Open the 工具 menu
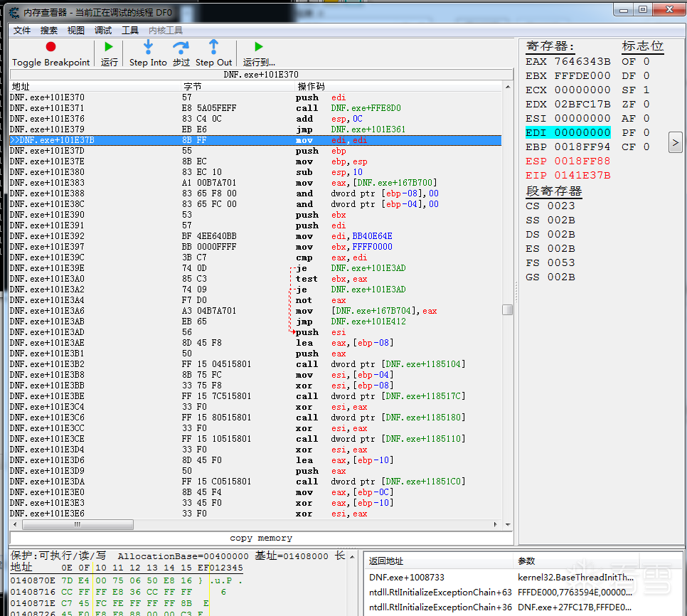The image size is (687, 616). click(x=130, y=30)
